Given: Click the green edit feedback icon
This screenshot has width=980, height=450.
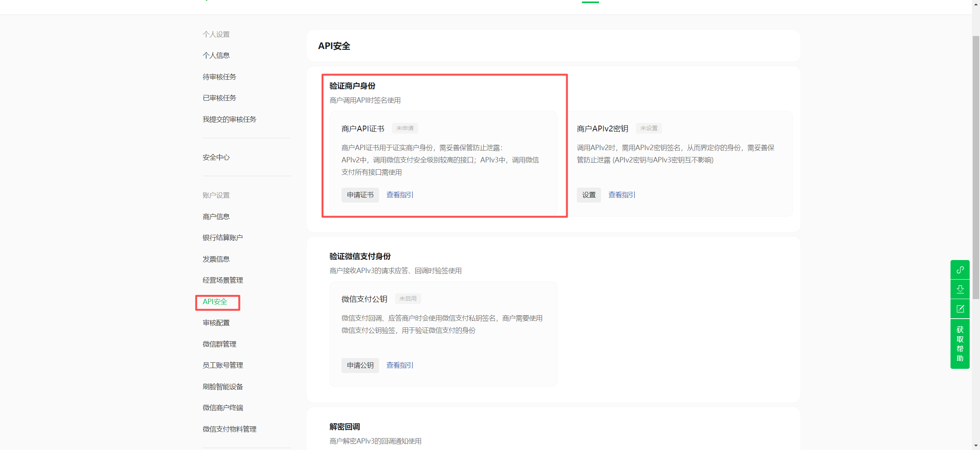Looking at the screenshot, I should point(960,309).
